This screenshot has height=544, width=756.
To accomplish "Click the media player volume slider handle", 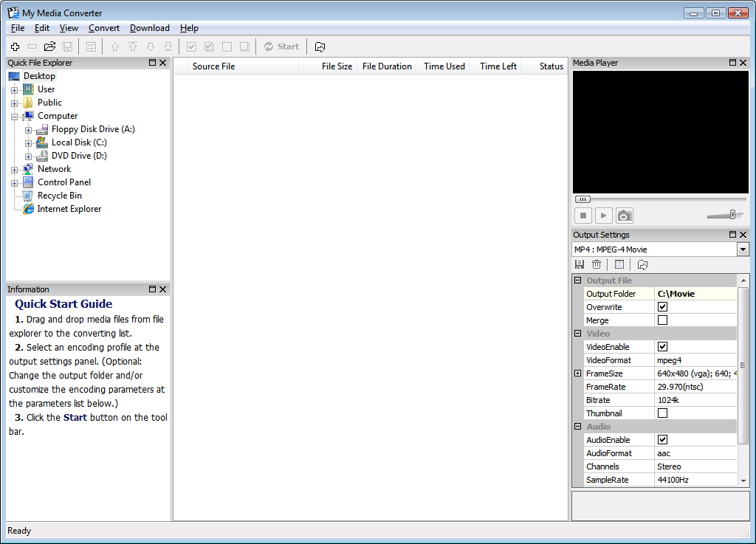I will pos(732,215).
